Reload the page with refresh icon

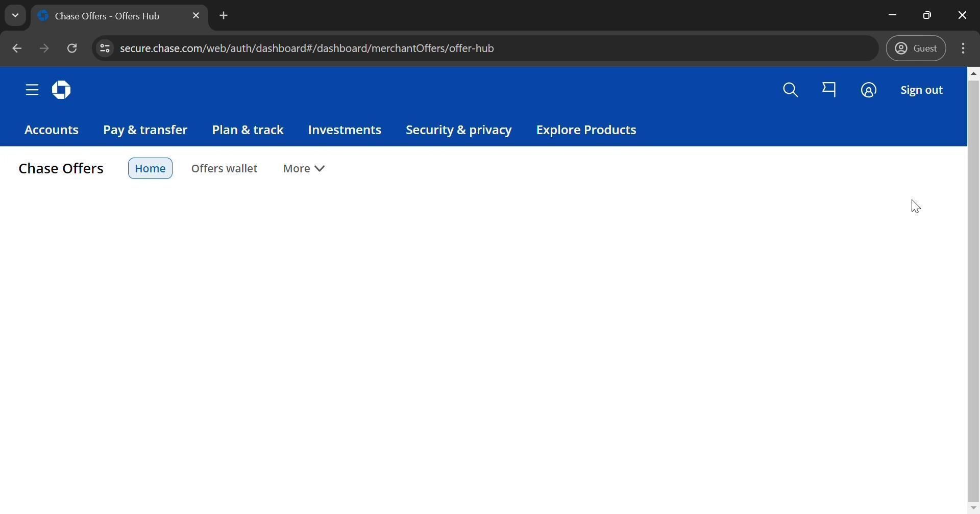[72, 48]
